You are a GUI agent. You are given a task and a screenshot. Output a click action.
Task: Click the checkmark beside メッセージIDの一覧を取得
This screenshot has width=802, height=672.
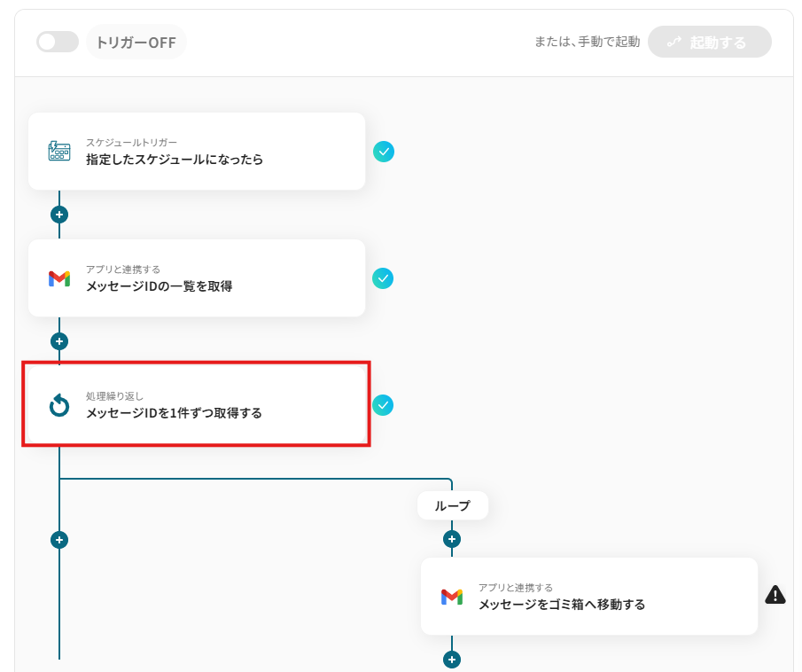tap(383, 278)
